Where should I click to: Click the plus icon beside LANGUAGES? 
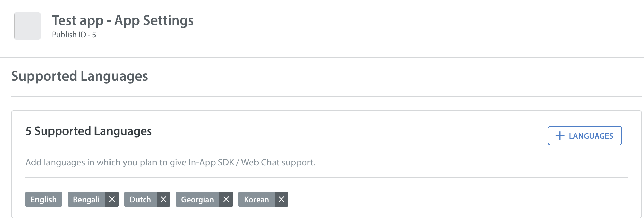click(560, 136)
